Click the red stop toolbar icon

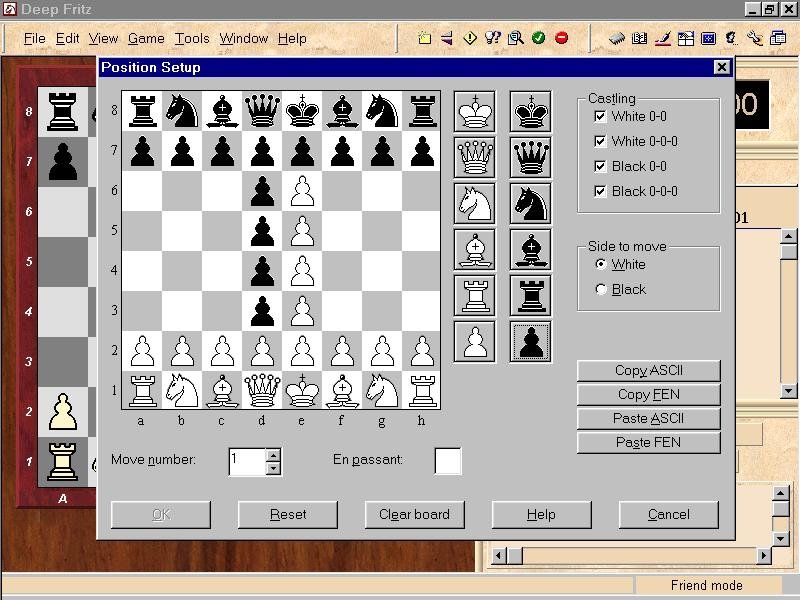(561, 38)
